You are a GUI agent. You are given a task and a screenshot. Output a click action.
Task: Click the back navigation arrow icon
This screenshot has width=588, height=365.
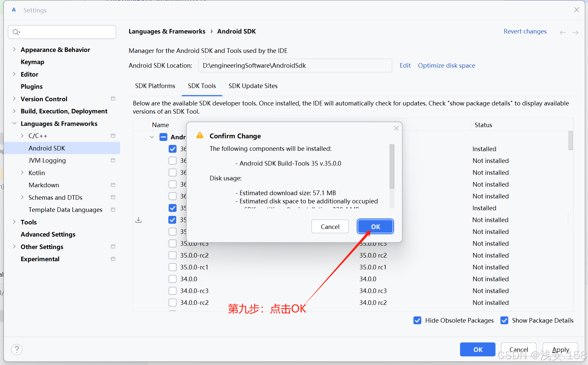563,32
